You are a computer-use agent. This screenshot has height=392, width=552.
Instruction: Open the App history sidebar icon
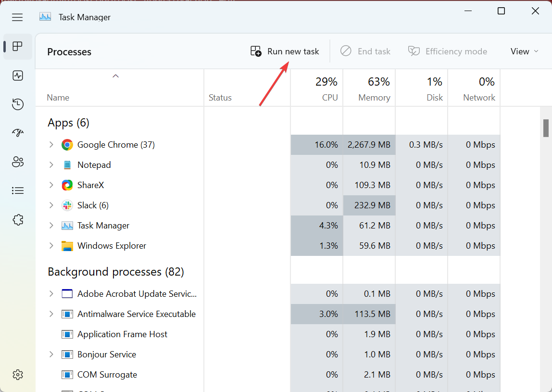pyautogui.click(x=18, y=104)
